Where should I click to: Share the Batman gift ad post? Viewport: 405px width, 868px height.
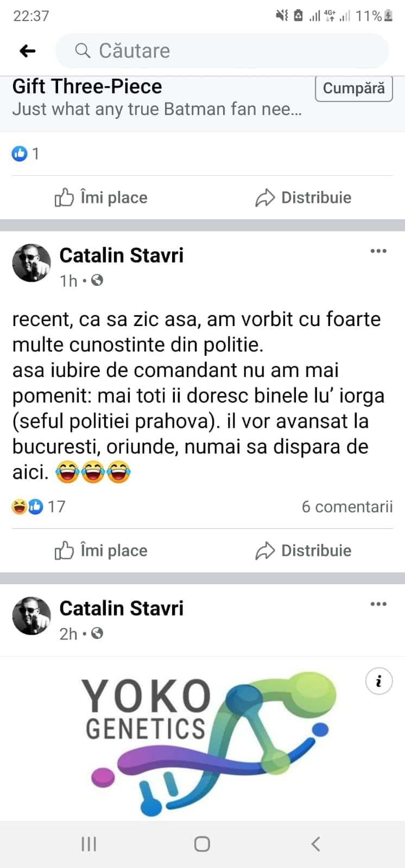(x=303, y=197)
